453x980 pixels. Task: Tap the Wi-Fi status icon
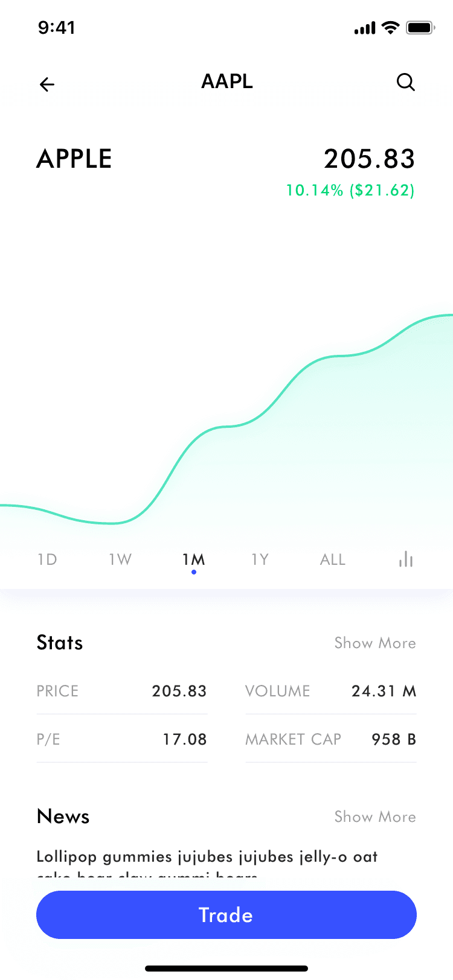(x=391, y=28)
